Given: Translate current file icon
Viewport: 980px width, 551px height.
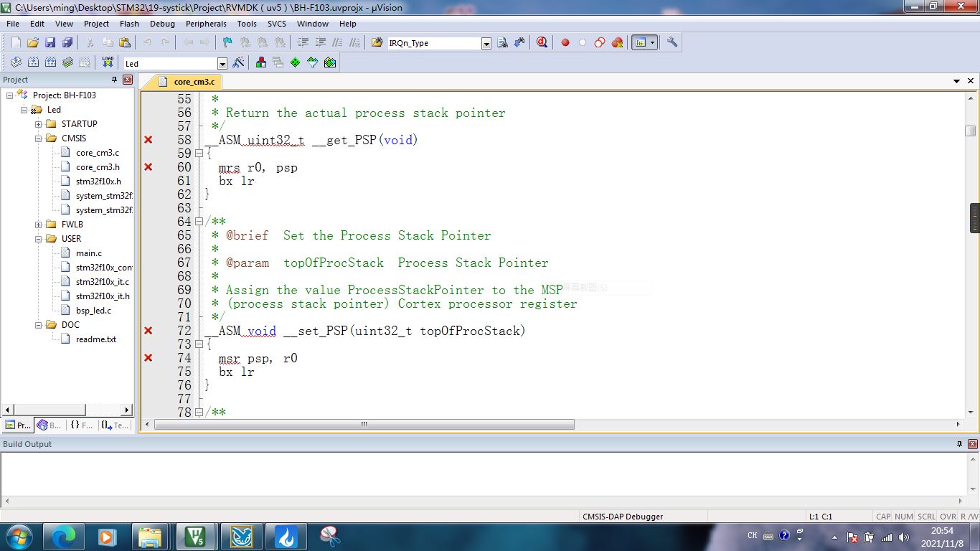Looking at the screenshot, I should [16, 62].
